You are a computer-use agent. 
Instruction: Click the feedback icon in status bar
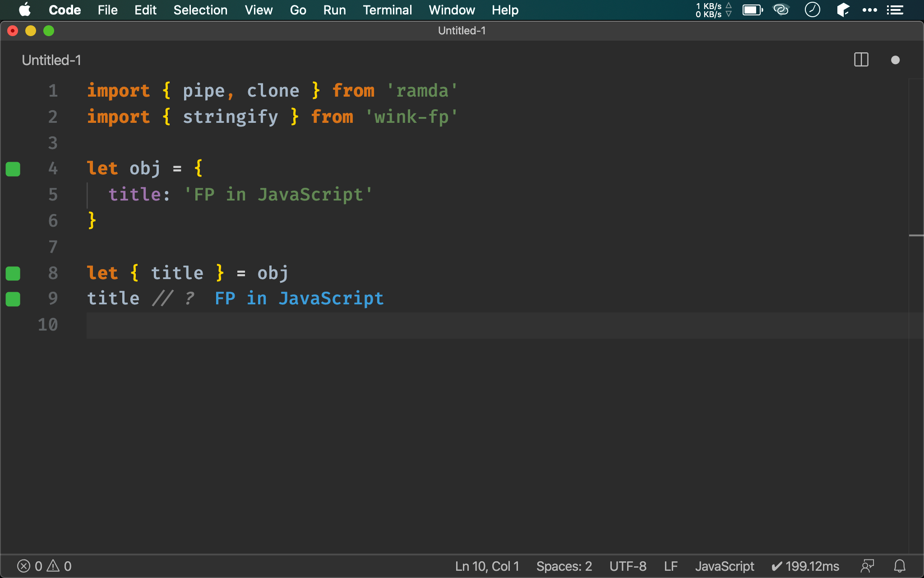867,566
